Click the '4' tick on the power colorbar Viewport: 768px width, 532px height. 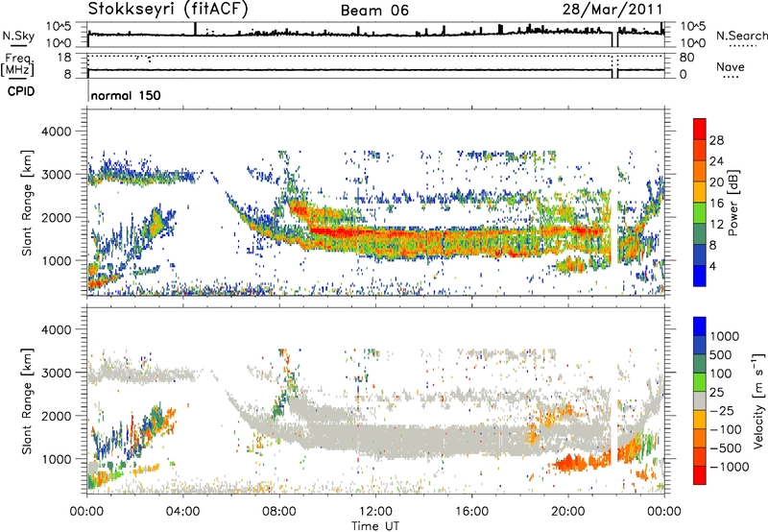pyautogui.click(x=713, y=267)
